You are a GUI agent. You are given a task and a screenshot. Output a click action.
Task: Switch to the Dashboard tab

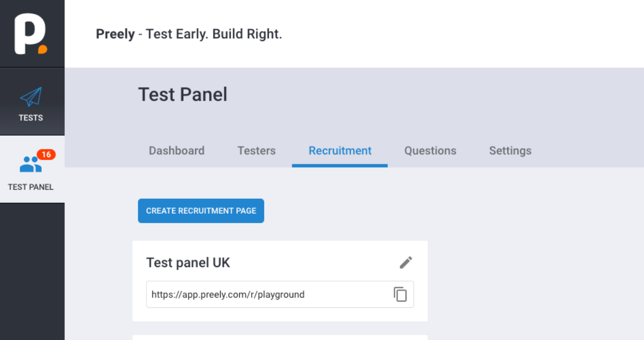[x=176, y=151]
